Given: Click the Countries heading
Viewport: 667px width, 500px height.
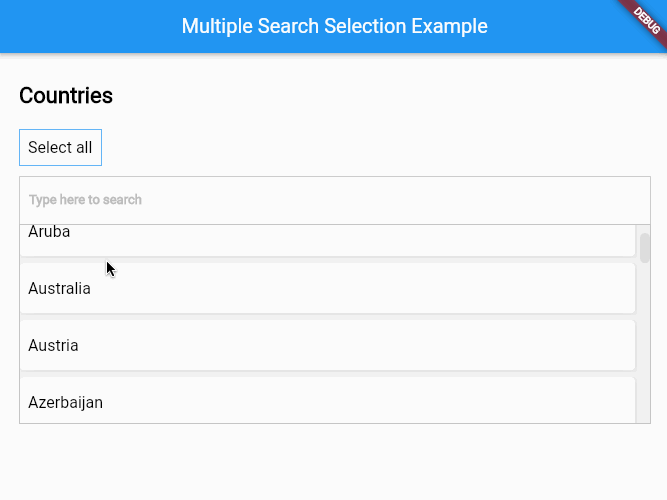Looking at the screenshot, I should click(x=66, y=96).
